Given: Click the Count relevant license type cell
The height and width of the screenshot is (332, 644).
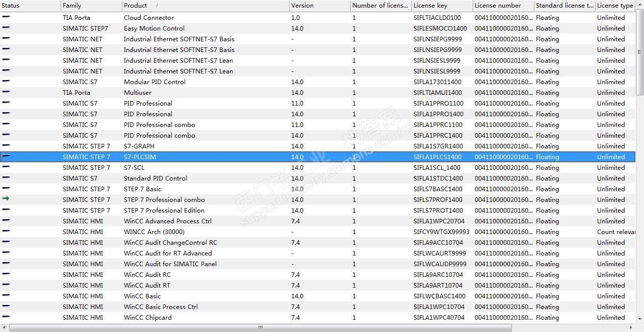Looking at the screenshot, I should (616, 232).
